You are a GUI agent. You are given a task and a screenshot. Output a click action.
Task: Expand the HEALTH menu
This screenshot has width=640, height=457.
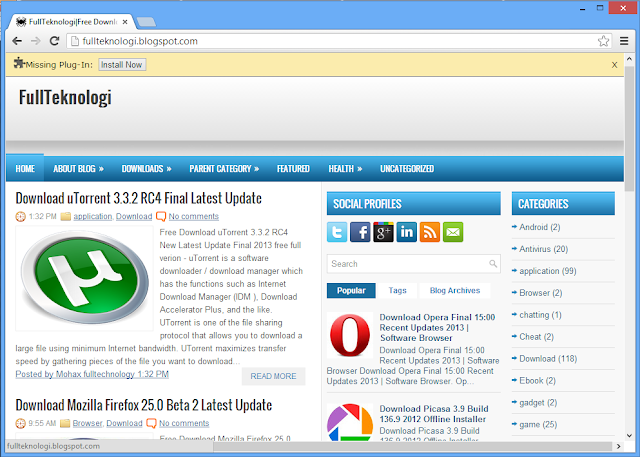(x=345, y=169)
